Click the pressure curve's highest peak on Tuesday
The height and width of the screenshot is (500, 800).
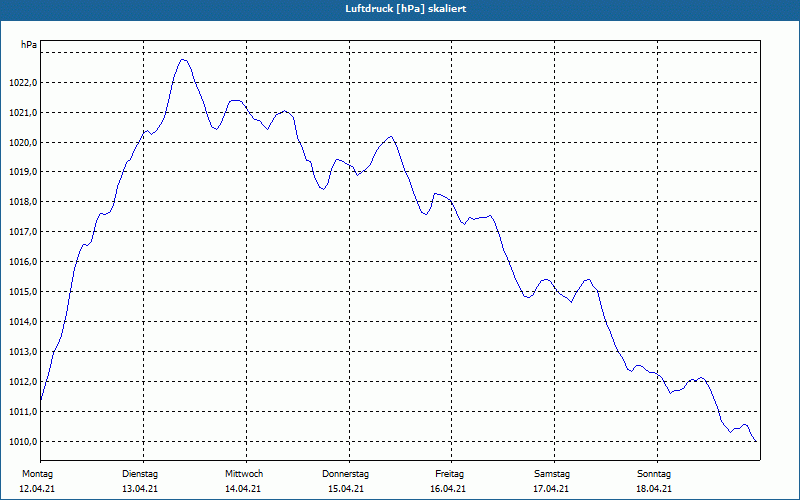(x=183, y=60)
